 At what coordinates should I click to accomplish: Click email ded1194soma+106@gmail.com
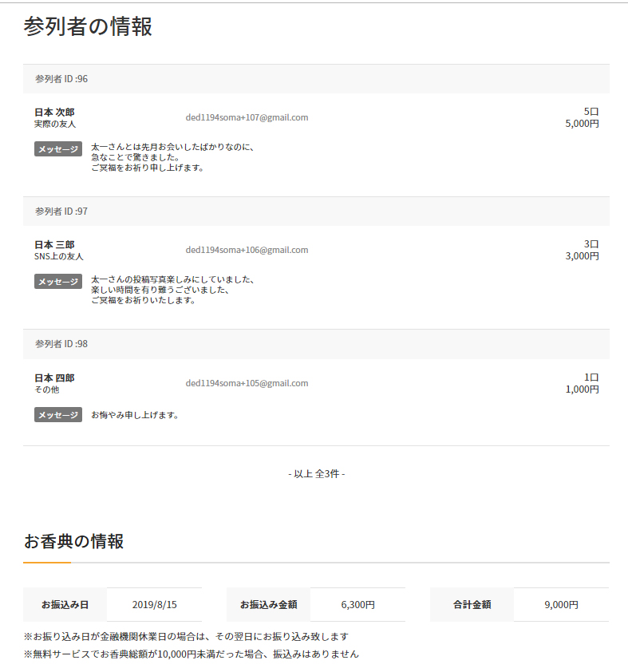[247, 250]
